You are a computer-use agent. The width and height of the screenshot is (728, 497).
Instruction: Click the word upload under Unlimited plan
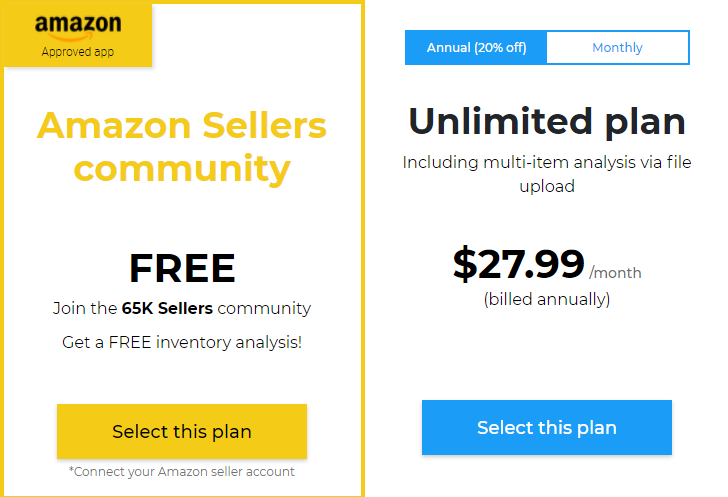pyautogui.click(x=547, y=187)
